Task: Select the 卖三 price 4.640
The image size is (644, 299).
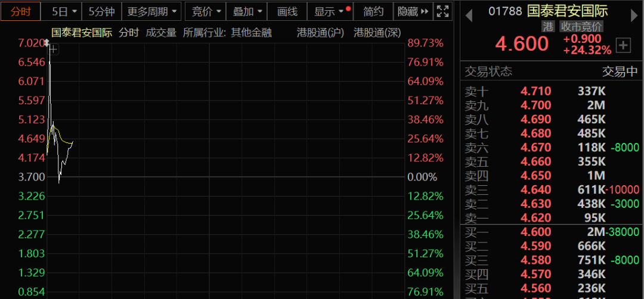Action: [536, 189]
